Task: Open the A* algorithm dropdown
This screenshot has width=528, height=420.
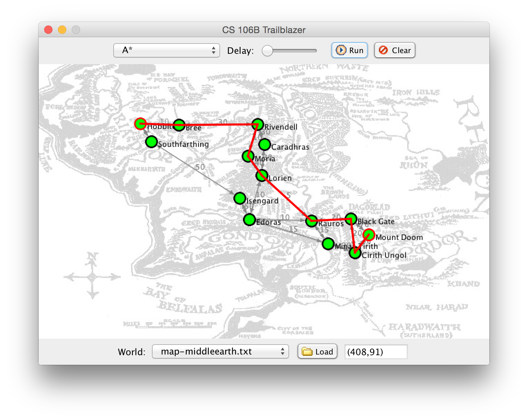Action: pos(167,50)
